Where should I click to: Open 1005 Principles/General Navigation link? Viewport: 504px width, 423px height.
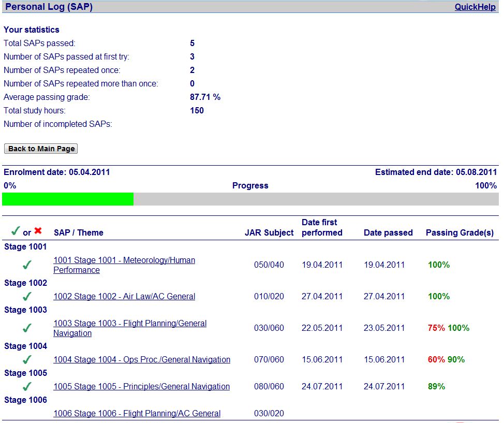pyautogui.click(x=141, y=387)
